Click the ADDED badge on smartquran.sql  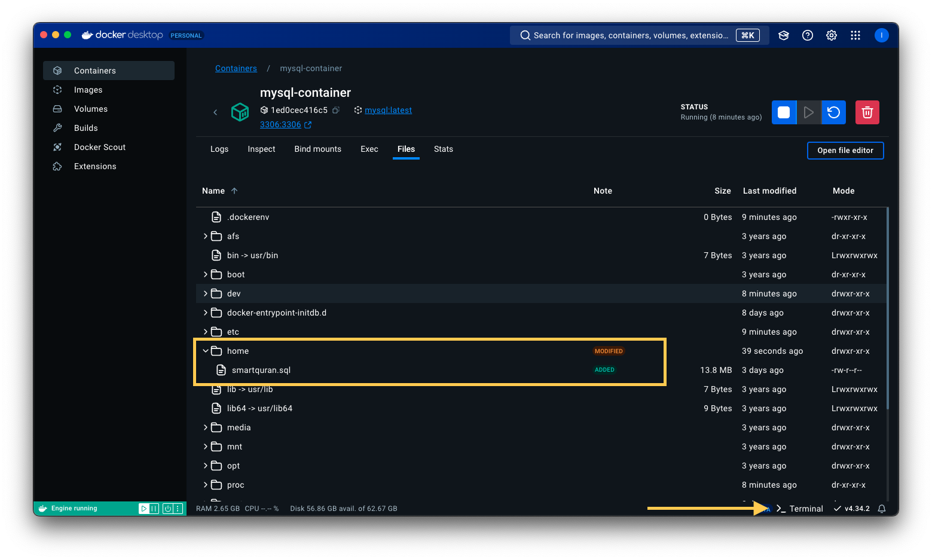point(604,370)
